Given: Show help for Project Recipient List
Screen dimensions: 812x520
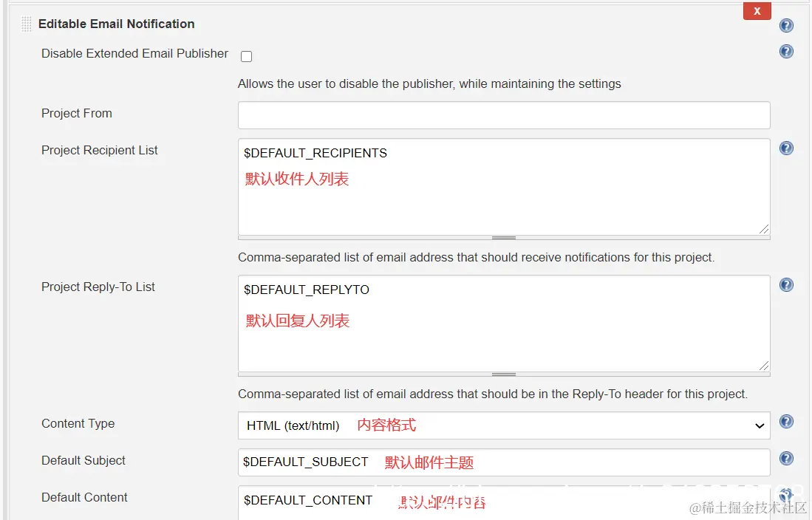Looking at the screenshot, I should coord(786,148).
